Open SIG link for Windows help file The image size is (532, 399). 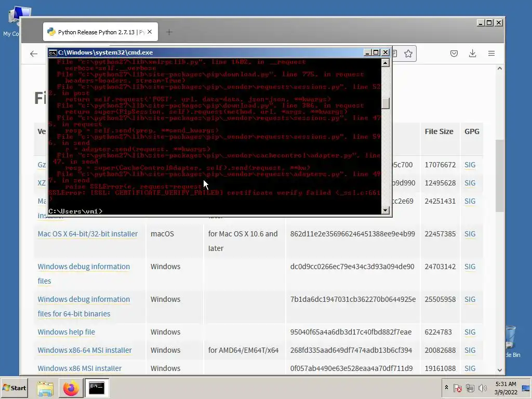tap(470, 332)
